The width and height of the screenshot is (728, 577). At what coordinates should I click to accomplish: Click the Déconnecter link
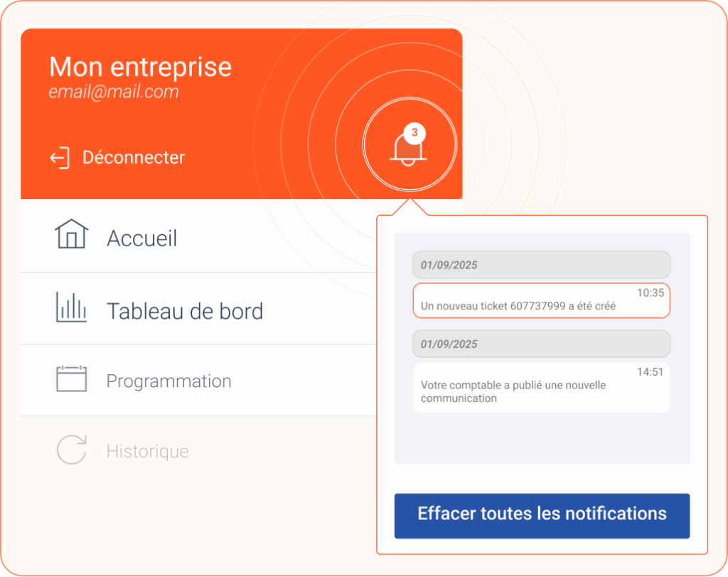[134, 157]
